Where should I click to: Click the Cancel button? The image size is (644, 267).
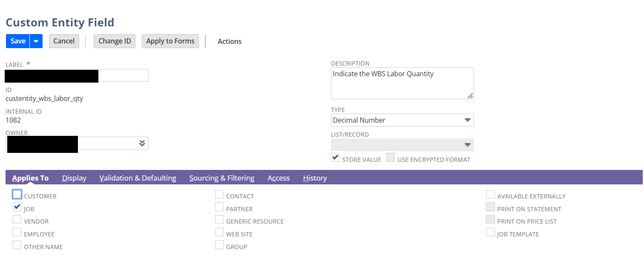(64, 41)
